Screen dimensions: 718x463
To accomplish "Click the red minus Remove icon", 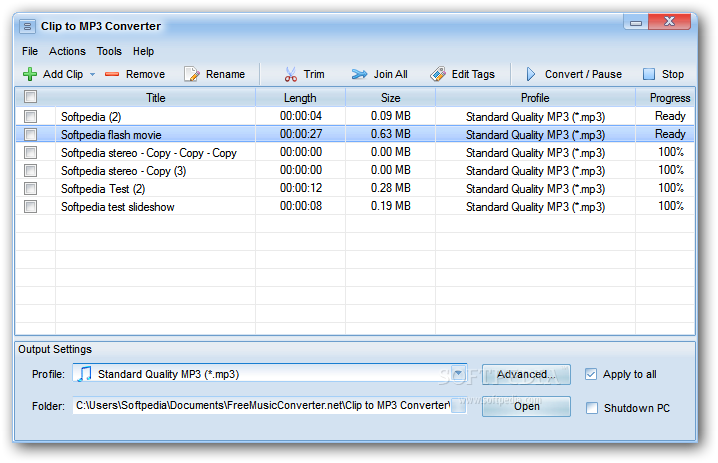I will click(x=112, y=74).
